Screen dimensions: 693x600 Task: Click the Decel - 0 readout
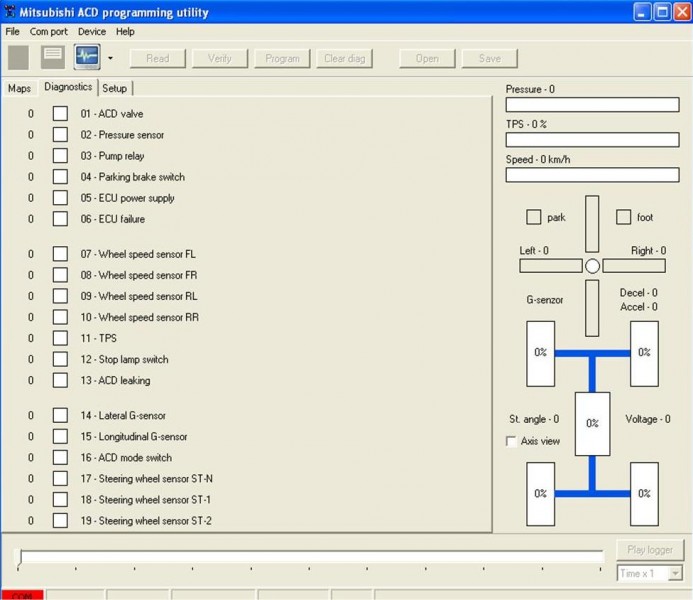(x=639, y=292)
